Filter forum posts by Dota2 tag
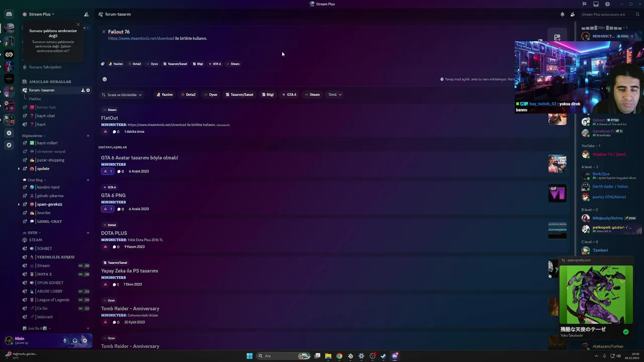 tap(189, 95)
